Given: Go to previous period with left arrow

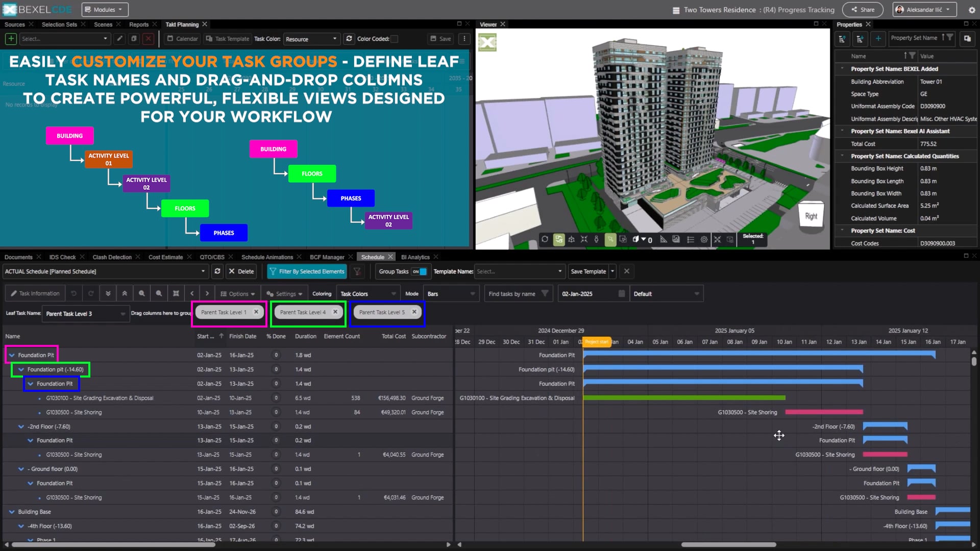Looking at the screenshot, I should [192, 294].
